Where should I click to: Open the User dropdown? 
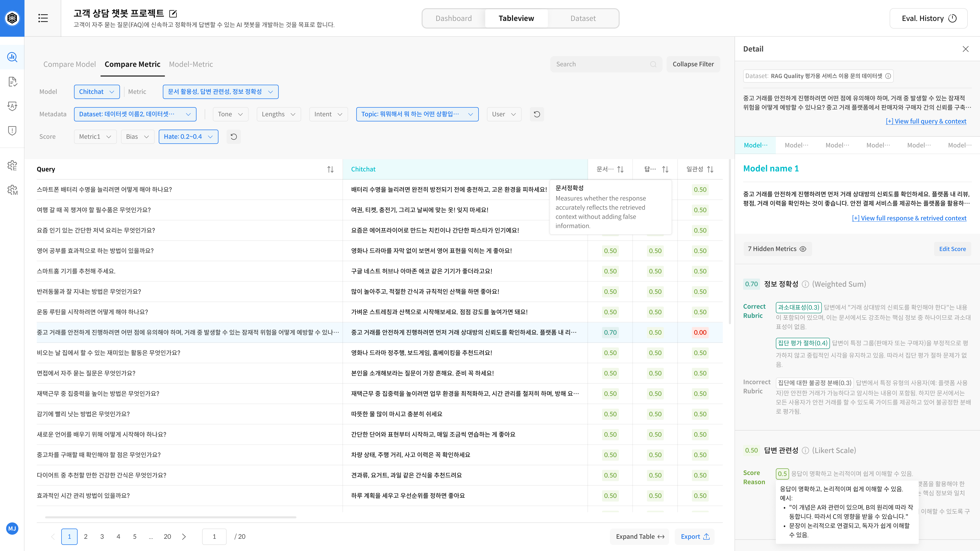click(x=504, y=114)
